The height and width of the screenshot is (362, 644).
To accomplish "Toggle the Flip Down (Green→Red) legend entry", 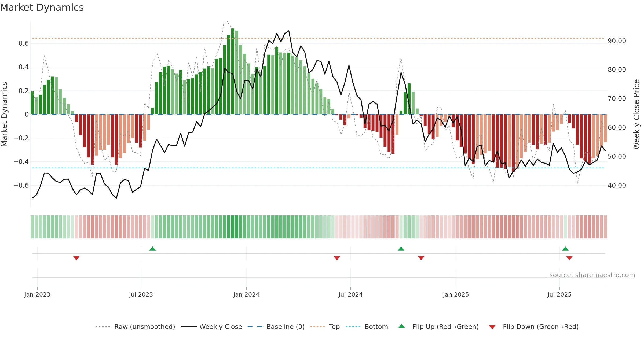I will (x=534, y=327).
